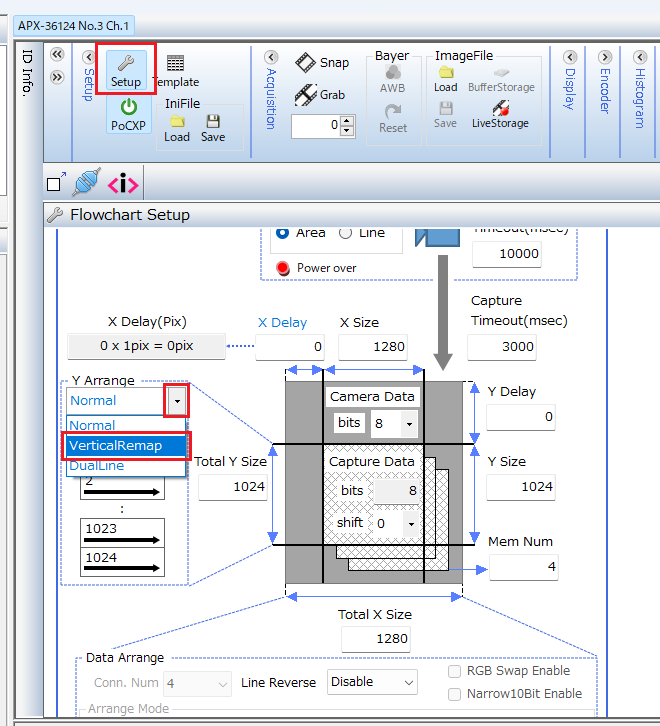Load an IniFile via folder icon
Image resolution: width=660 pixels, height=726 pixels.
coord(177,121)
